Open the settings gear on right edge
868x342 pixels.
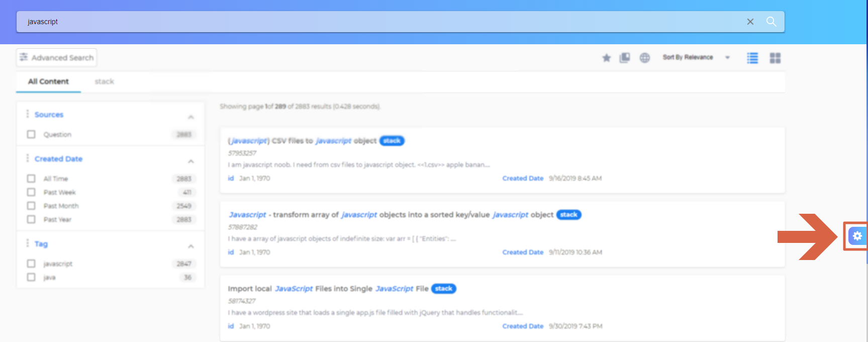857,236
